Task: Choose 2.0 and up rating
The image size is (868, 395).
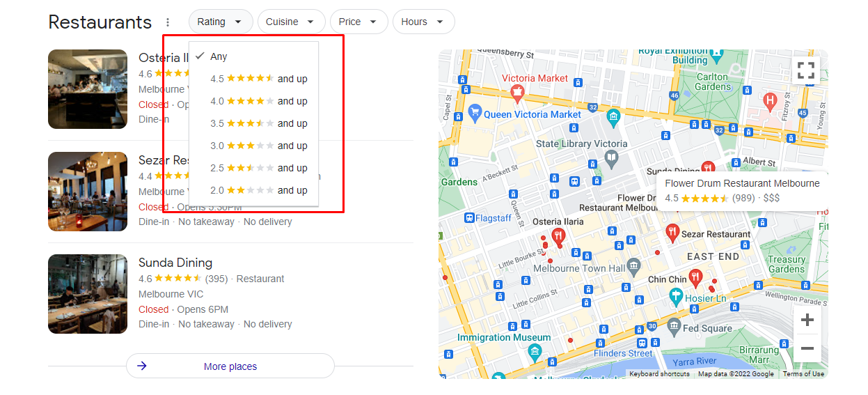Action: coord(253,190)
